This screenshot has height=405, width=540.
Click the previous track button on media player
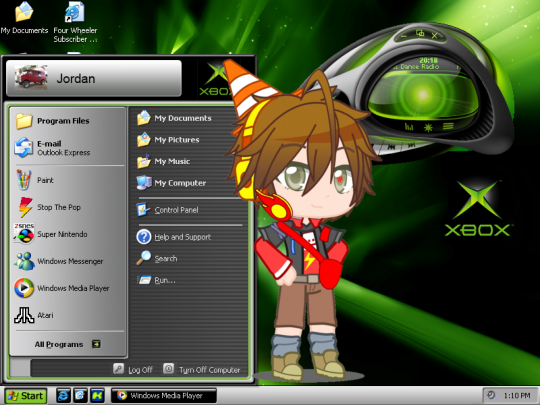click(391, 147)
